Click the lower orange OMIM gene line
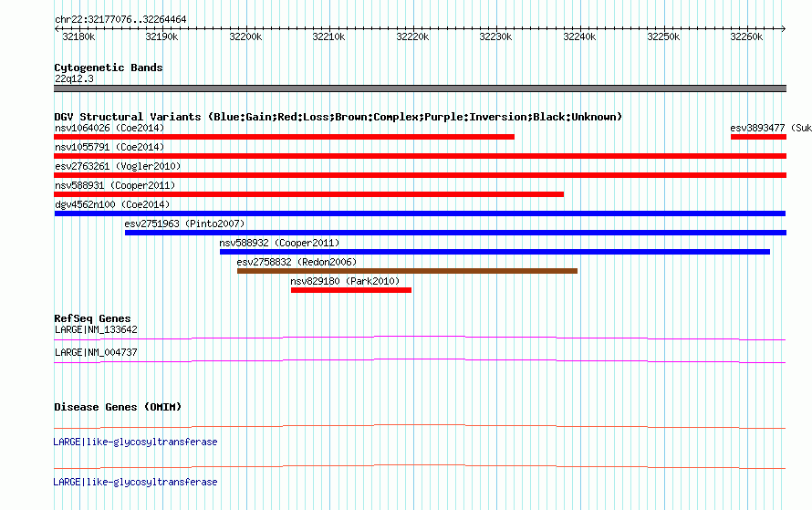The image size is (812, 510). pos(420,467)
